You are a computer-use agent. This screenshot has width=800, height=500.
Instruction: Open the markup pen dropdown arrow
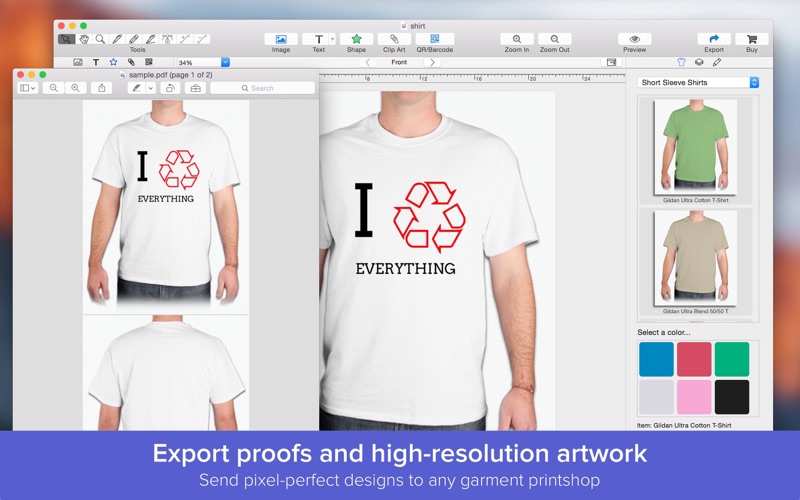[x=151, y=88]
